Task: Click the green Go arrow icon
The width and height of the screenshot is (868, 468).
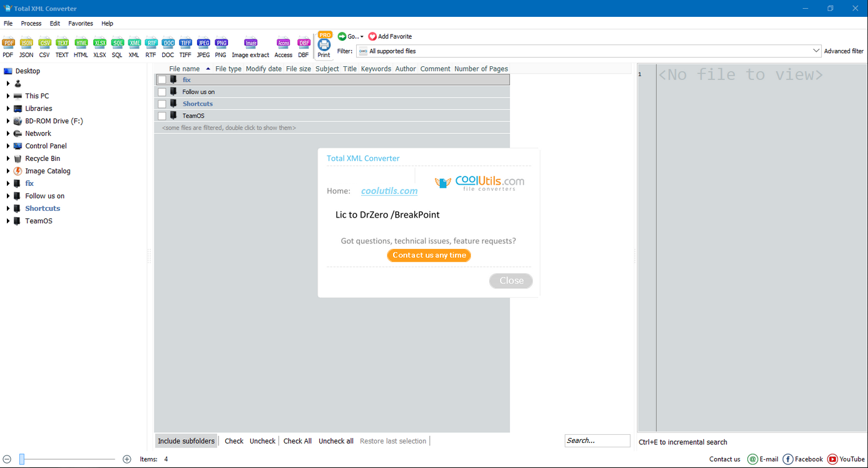Action: click(342, 36)
